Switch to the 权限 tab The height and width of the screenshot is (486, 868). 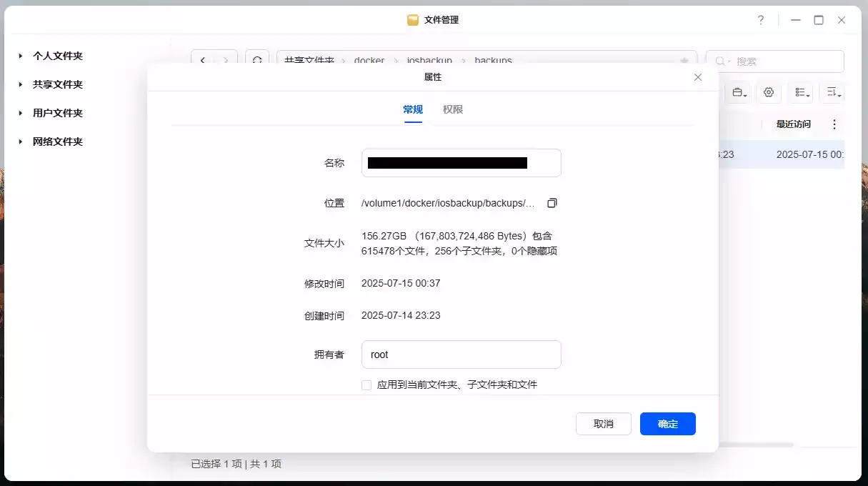coord(453,109)
